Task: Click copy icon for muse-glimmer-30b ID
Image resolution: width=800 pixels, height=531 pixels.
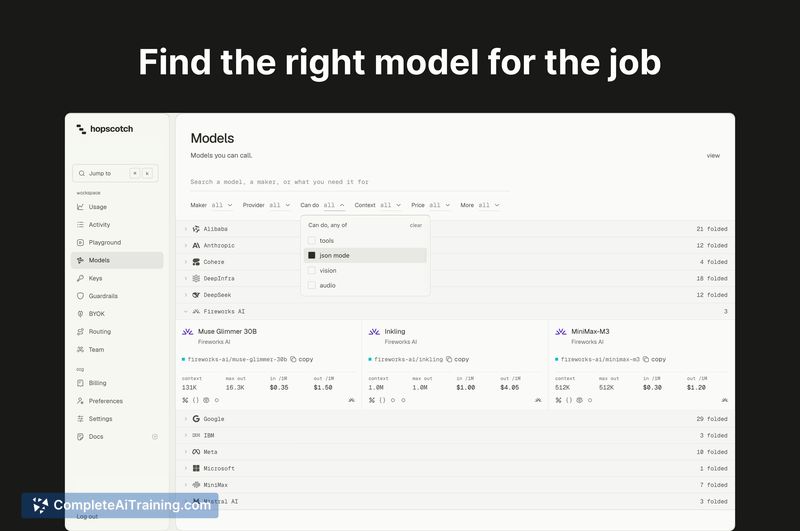Action: [x=293, y=359]
